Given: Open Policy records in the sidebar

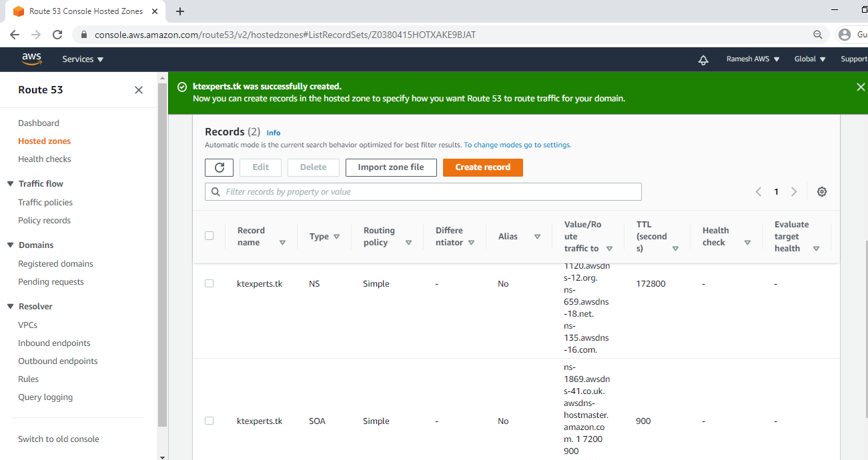Looking at the screenshot, I should 44,221.
